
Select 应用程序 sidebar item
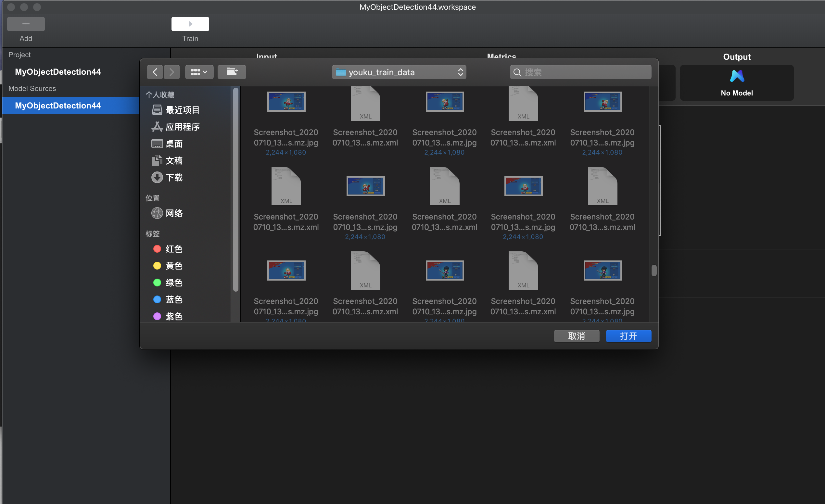click(182, 127)
